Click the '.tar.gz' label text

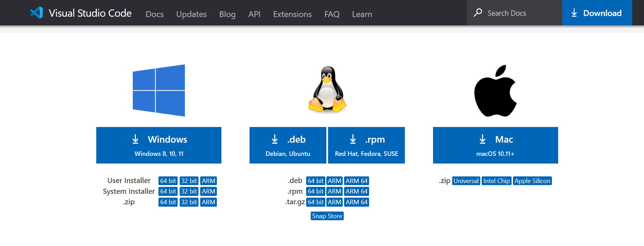295,202
